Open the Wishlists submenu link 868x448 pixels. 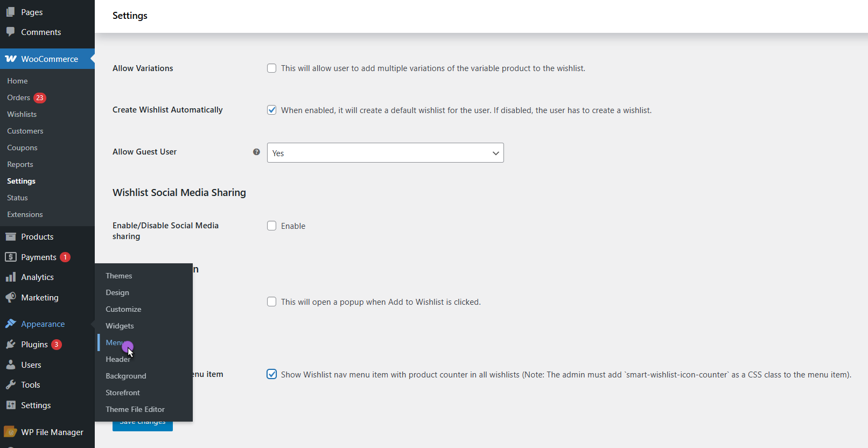tap(22, 114)
